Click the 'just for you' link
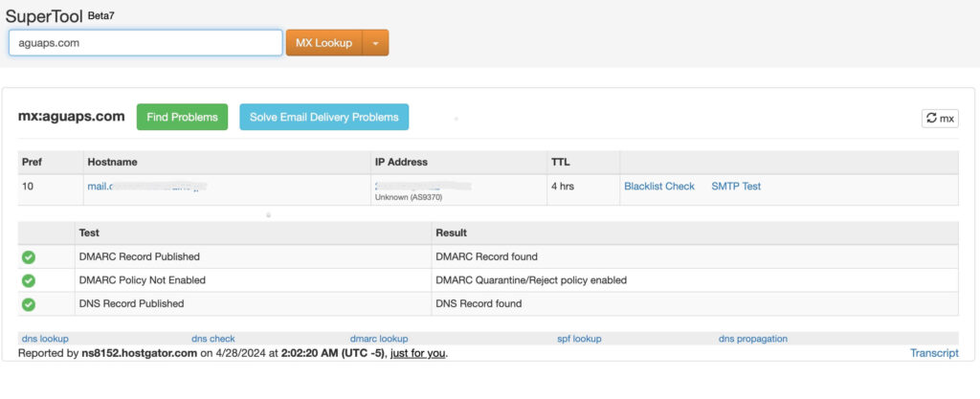 pyautogui.click(x=417, y=353)
